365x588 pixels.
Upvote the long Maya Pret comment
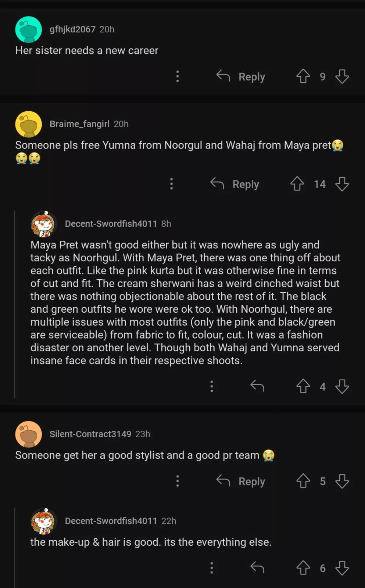[x=303, y=386]
